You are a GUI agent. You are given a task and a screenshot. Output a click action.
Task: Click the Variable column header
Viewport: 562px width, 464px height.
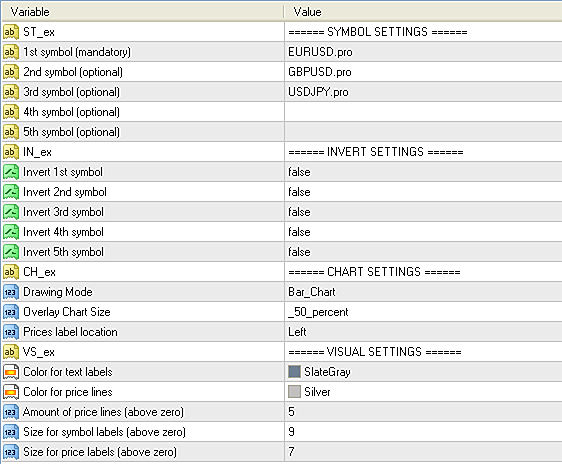click(x=143, y=12)
